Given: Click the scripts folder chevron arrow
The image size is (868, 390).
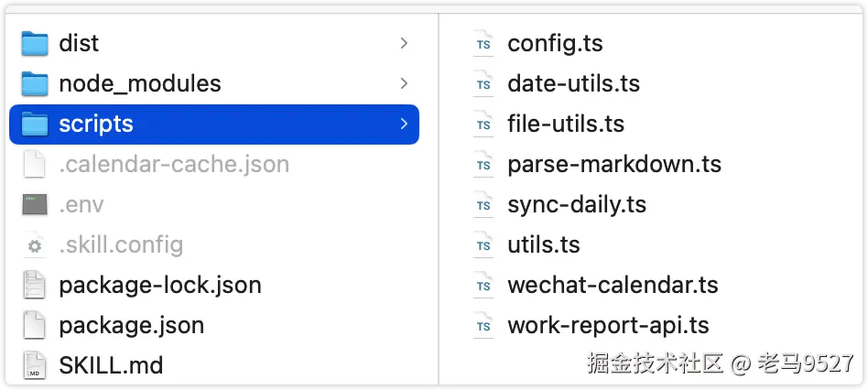Looking at the screenshot, I should click(x=404, y=124).
